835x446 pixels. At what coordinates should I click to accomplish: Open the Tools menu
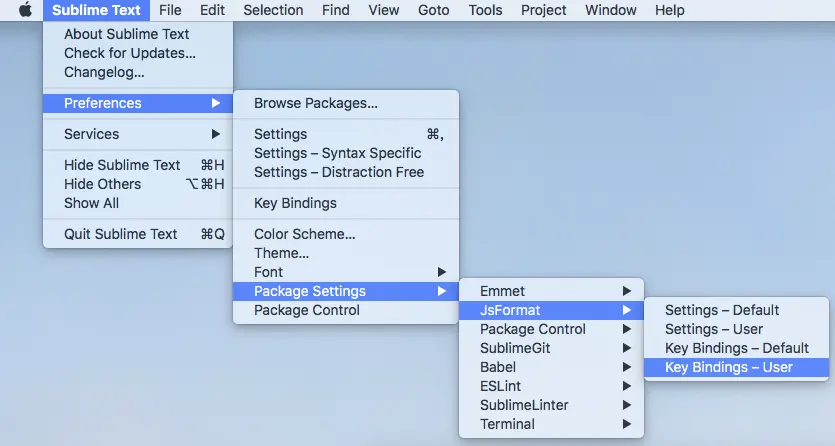(485, 11)
